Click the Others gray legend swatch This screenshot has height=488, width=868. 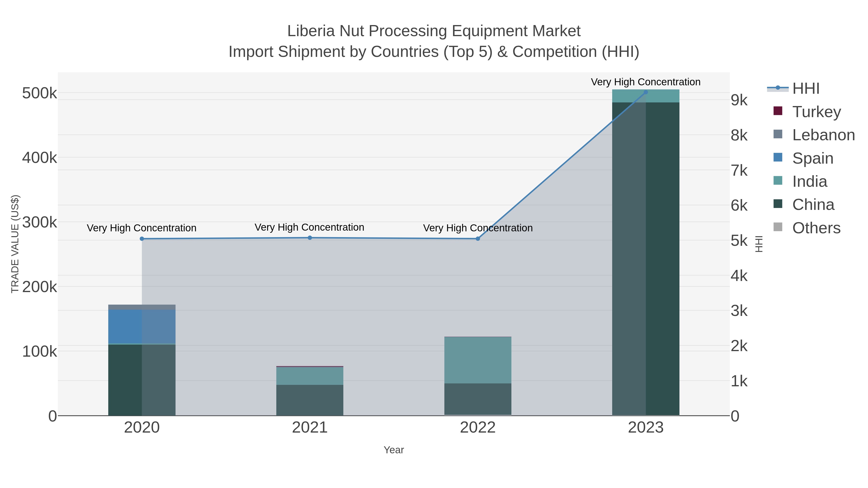[778, 227]
